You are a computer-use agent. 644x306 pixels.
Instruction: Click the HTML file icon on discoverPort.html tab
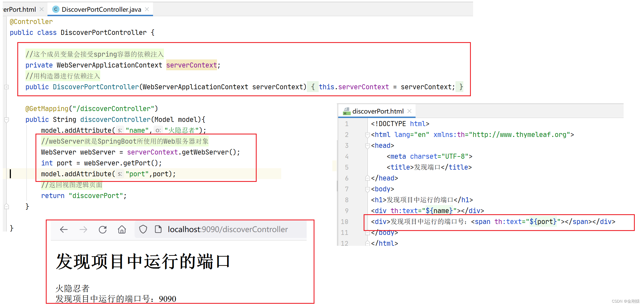coord(347,111)
